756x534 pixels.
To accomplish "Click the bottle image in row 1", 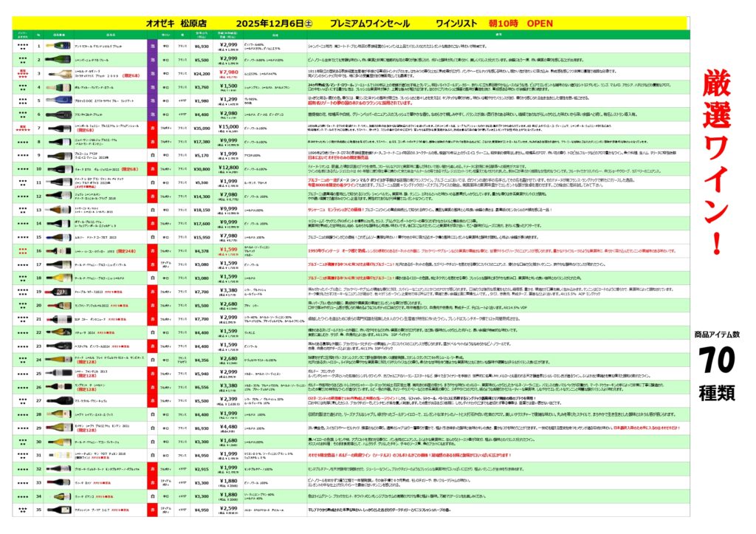I will click(x=59, y=47).
